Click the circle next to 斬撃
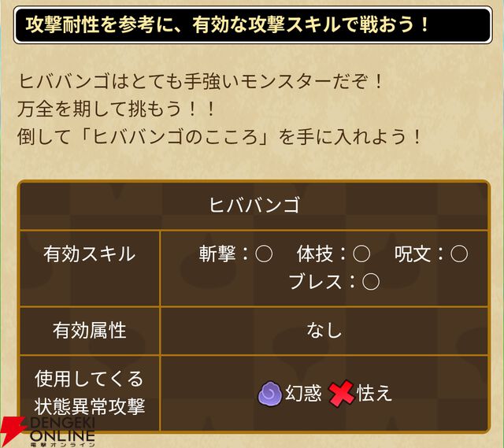The image size is (504, 448). [x=265, y=254]
